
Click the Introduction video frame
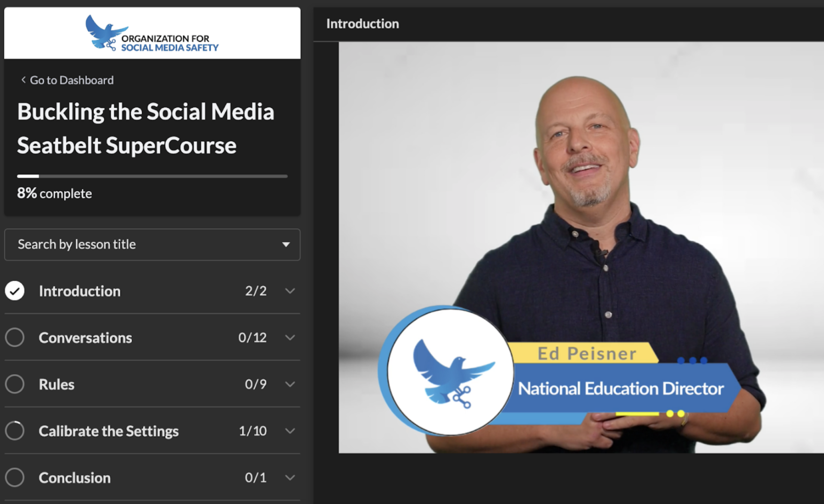pyautogui.click(x=581, y=247)
